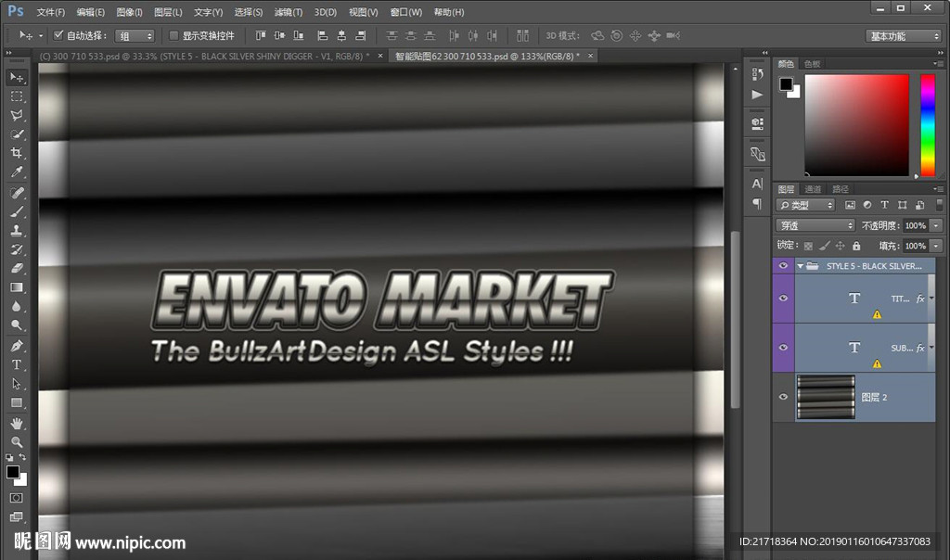Select the Eraser tool

point(17,269)
